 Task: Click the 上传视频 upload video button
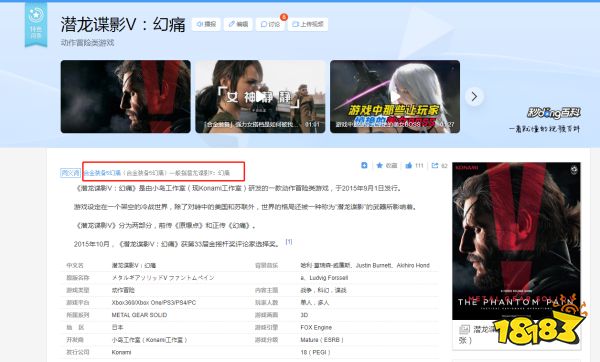tap(308, 24)
